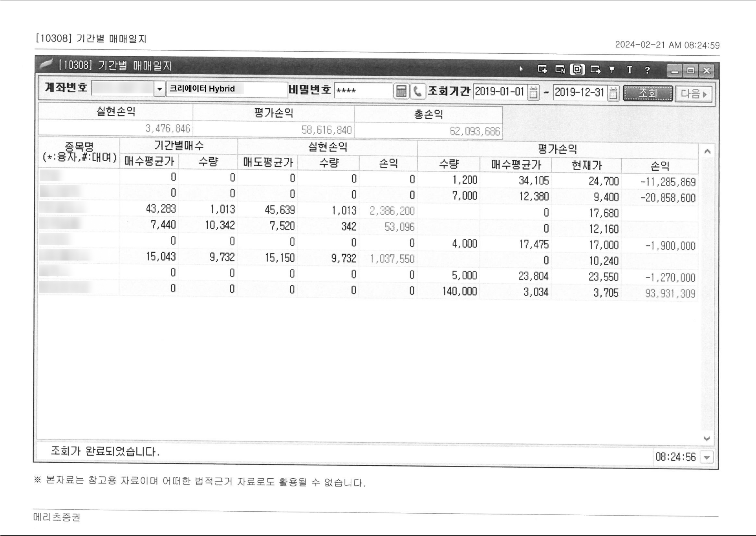Click the end date field 2019-12-31
The width and height of the screenshot is (756, 536).
(580, 93)
